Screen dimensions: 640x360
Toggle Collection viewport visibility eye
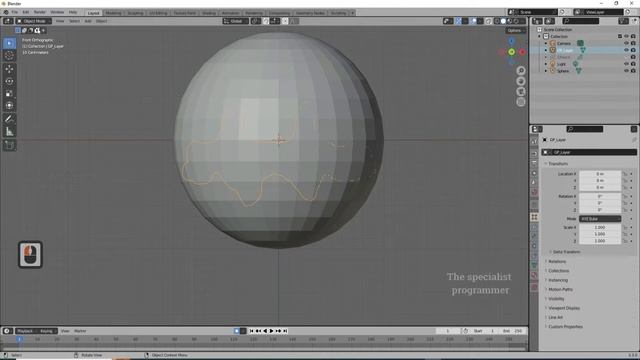pyautogui.click(x=626, y=36)
